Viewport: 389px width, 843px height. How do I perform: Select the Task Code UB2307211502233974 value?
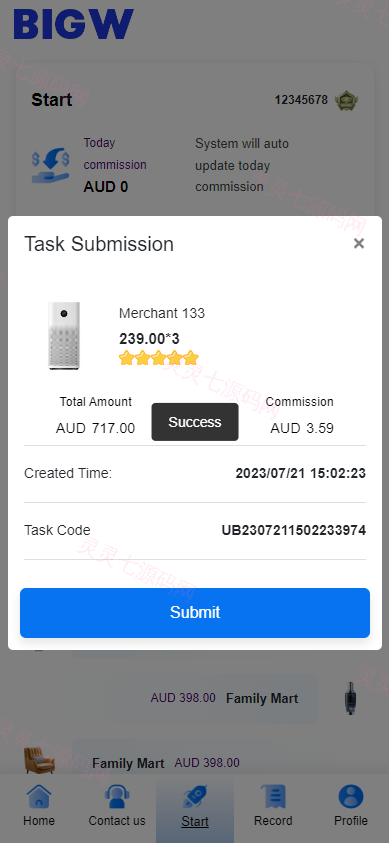tap(293, 531)
